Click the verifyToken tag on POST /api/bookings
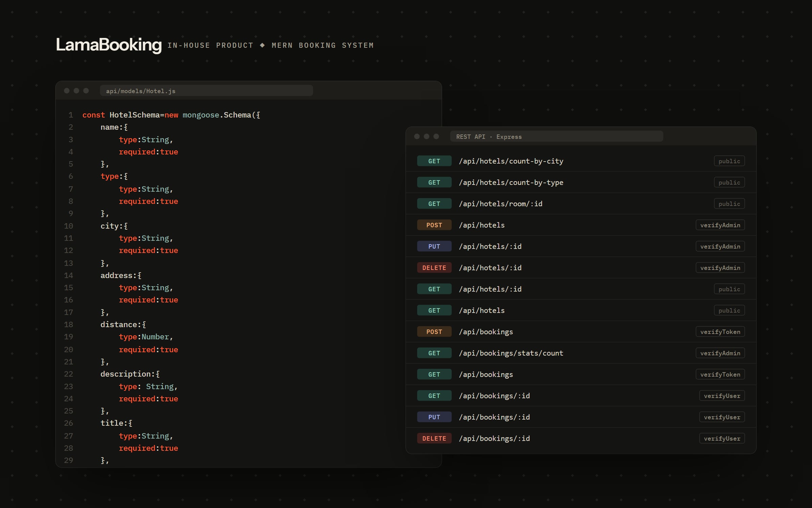Image resolution: width=812 pixels, height=508 pixels. (720, 332)
